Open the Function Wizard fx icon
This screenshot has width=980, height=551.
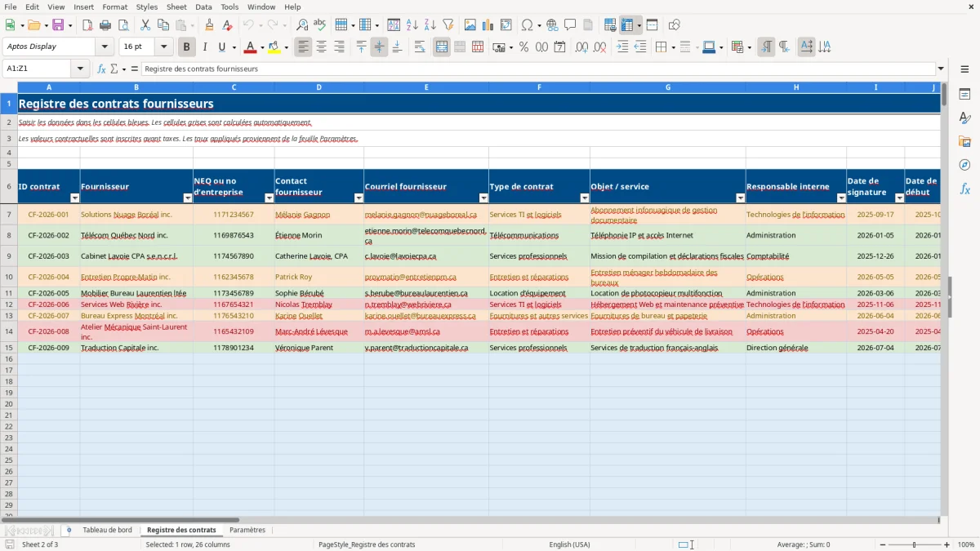(102, 69)
